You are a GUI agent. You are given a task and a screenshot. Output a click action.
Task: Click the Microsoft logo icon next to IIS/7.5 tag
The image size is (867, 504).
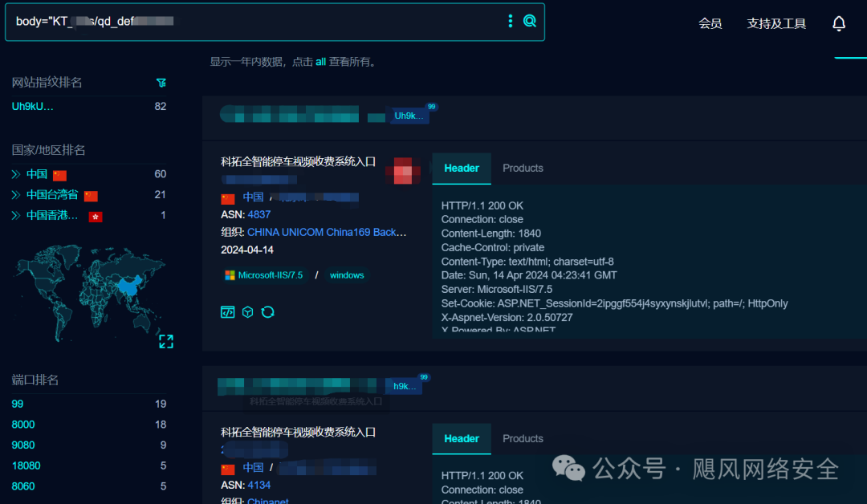pyautogui.click(x=230, y=275)
